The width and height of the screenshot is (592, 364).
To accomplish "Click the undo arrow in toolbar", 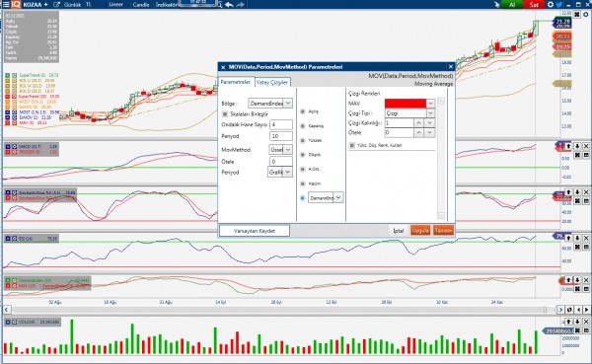I will [229, 5].
